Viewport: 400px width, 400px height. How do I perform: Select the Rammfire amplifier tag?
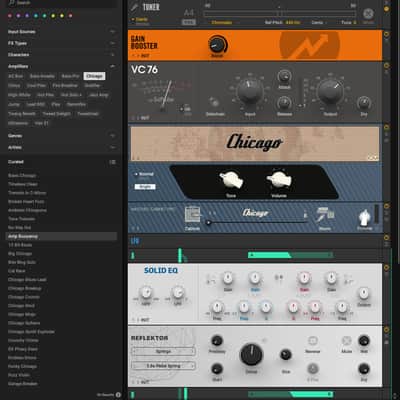[76, 104]
